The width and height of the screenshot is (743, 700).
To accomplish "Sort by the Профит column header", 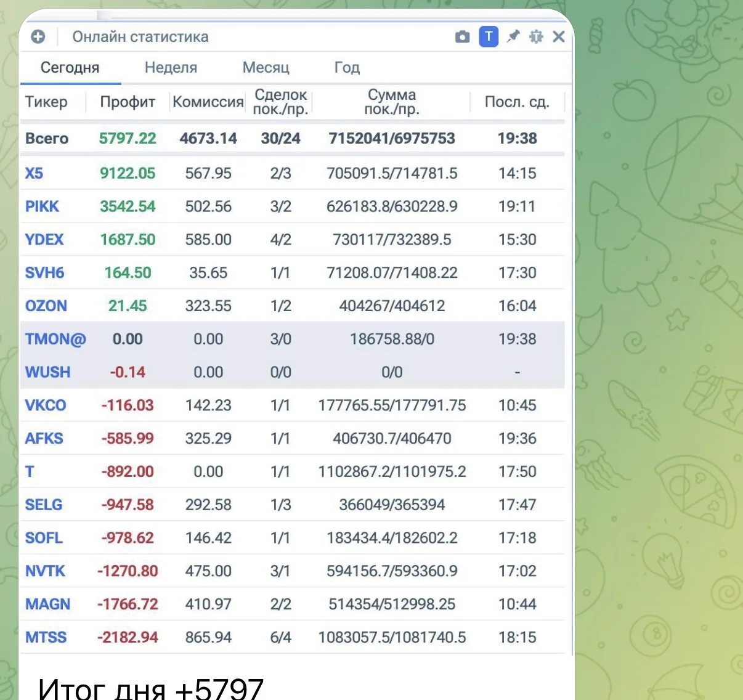I will click(128, 102).
